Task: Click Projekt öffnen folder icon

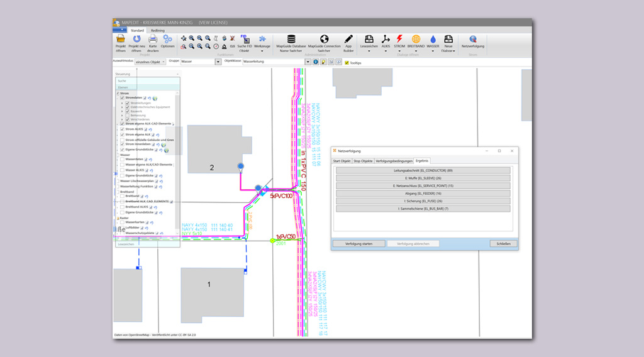Action: 121,40
